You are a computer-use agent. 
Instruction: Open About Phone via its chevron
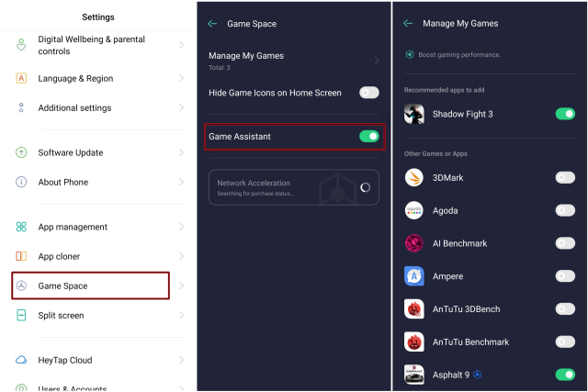click(x=182, y=182)
